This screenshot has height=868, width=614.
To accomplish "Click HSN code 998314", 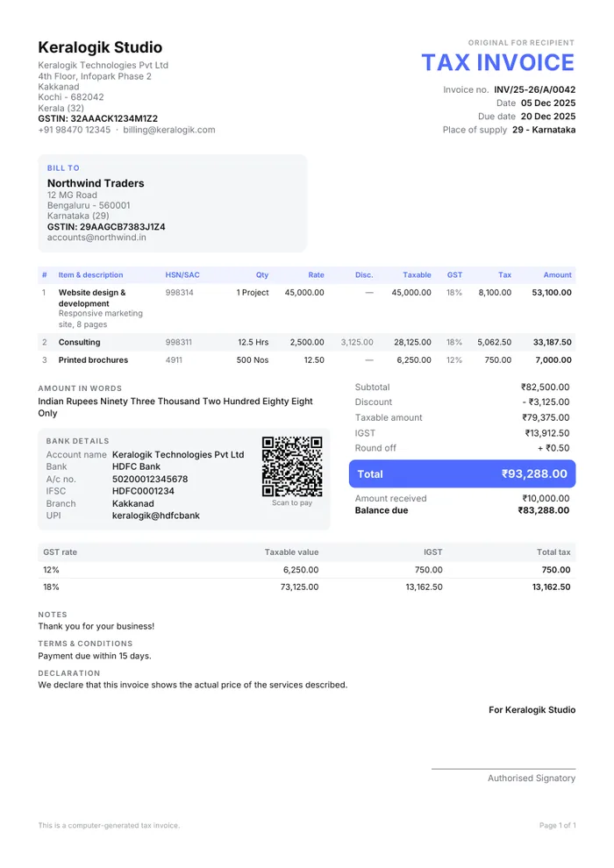I will pyautogui.click(x=180, y=293).
